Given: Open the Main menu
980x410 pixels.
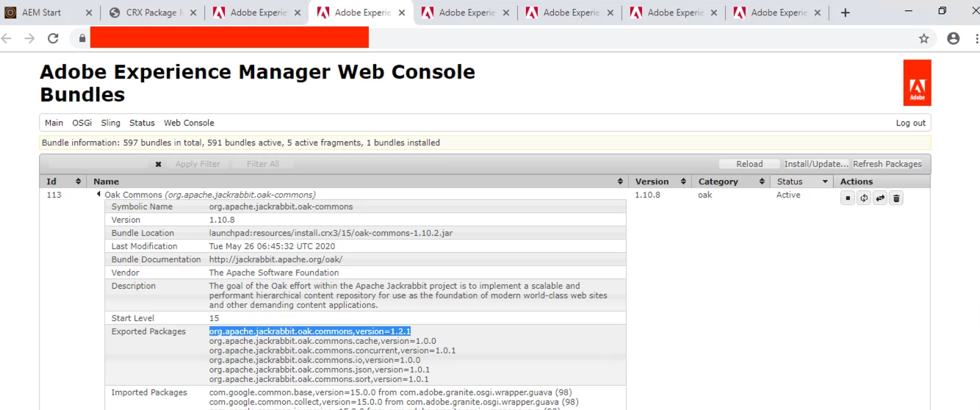Looking at the screenshot, I should click(54, 123).
